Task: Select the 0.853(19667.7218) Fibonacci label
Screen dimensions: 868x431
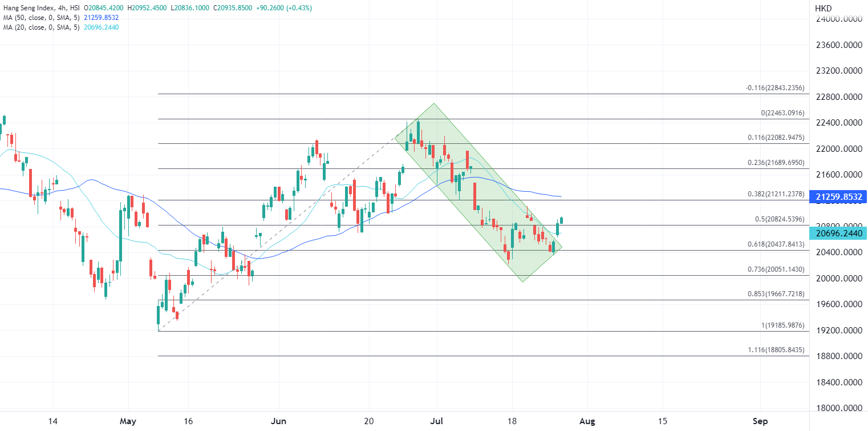Action: (776, 294)
